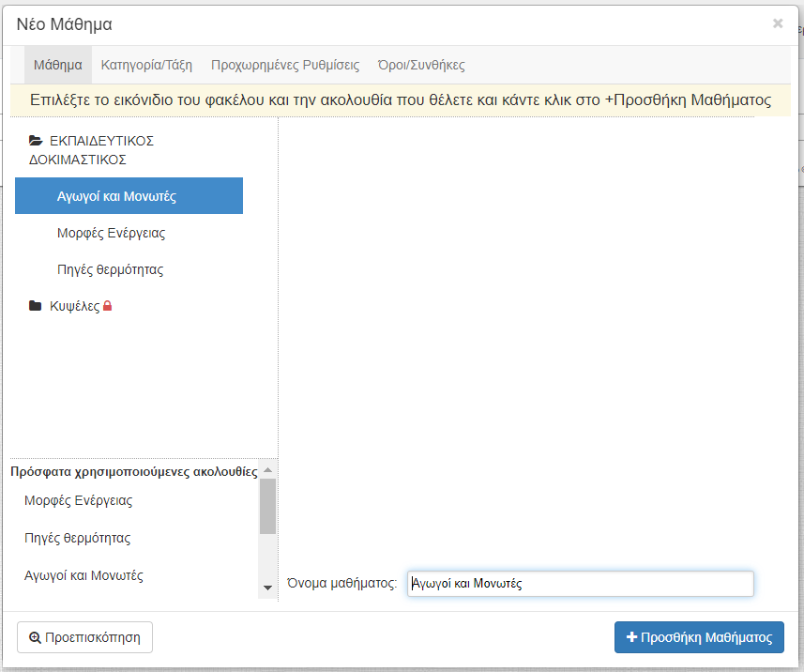Collapse the ΕΚΠΑΙΔΕΥΤΙΚΟΣ ΔΟΚΙΜΑΣΤΙΚΟΣ folder
The height and width of the screenshot is (672, 804).
pos(91,150)
